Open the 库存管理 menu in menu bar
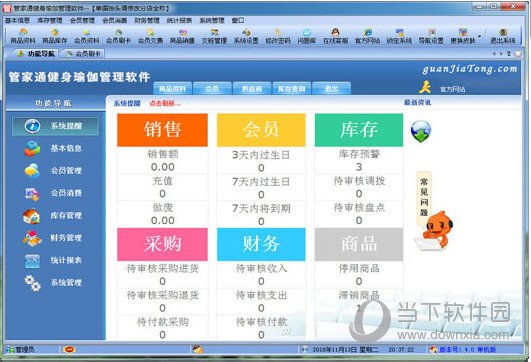 (x=50, y=20)
